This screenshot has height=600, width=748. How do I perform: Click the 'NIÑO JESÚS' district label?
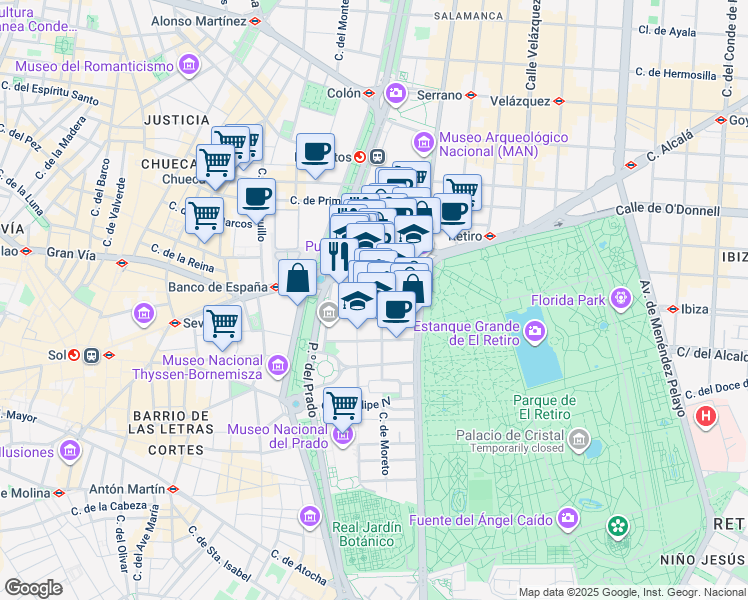[703, 560]
